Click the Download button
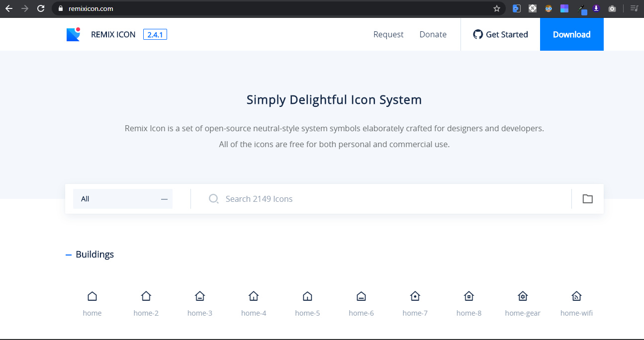644x340 pixels. (572, 34)
